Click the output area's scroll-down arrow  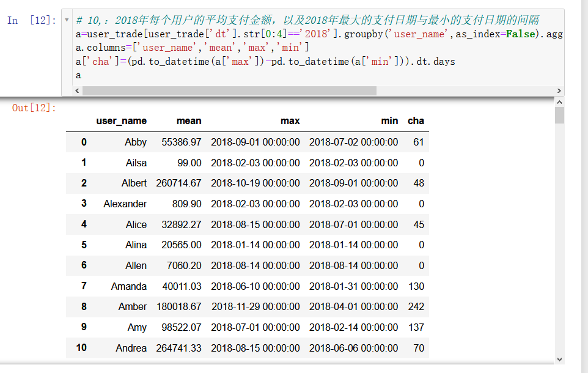coord(559,360)
